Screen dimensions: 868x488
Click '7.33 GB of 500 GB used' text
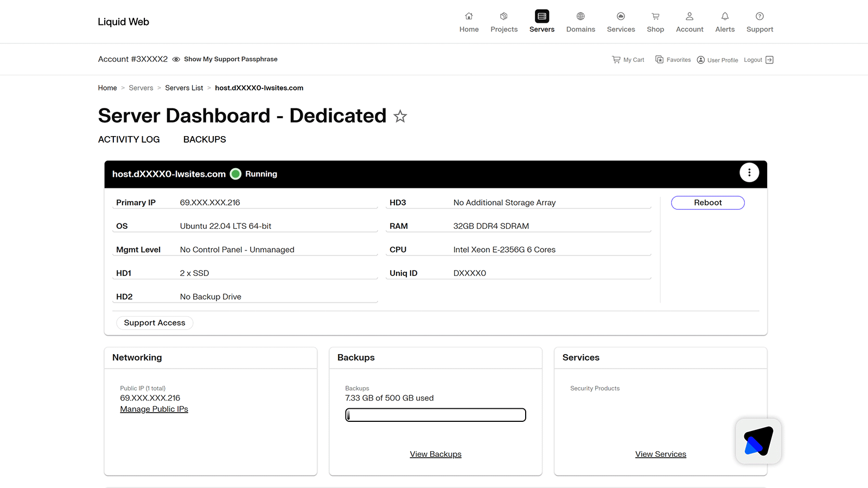click(x=390, y=398)
